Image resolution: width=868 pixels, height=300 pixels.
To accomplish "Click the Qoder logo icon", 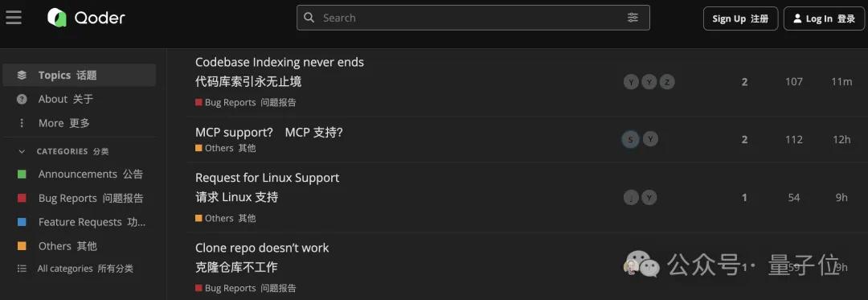I will click(57, 18).
